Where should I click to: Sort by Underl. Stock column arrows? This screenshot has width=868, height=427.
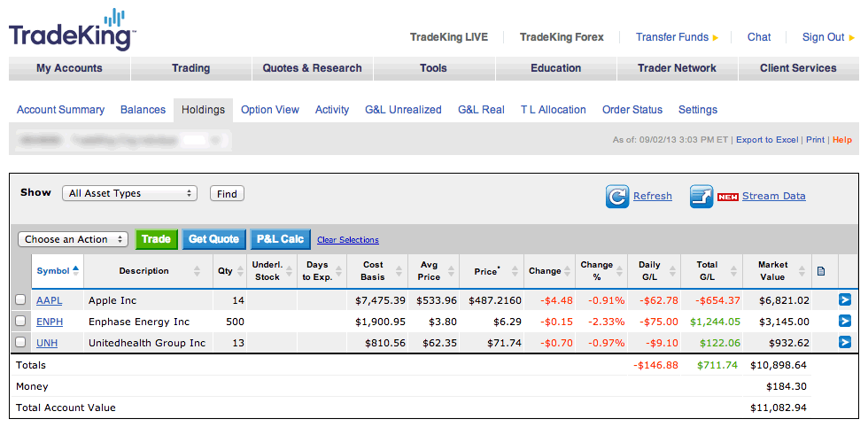291,271
